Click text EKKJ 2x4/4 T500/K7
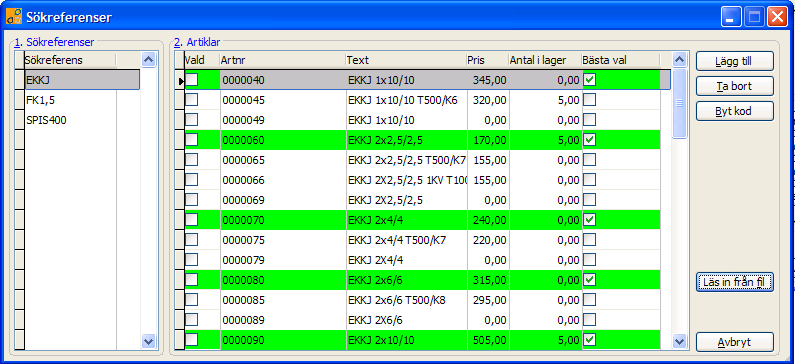This screenshot has height=364, width=795. pyautogui.click(x=397, y=240)
